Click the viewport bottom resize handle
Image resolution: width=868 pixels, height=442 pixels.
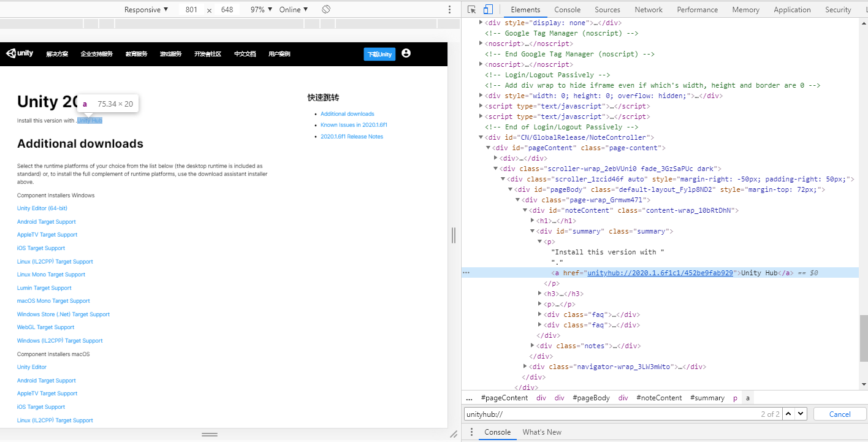210,434
